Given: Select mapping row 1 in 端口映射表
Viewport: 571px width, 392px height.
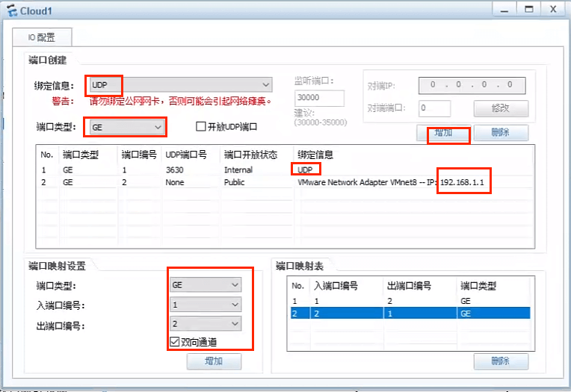Looking at the screenshot, I should [410, 301].
